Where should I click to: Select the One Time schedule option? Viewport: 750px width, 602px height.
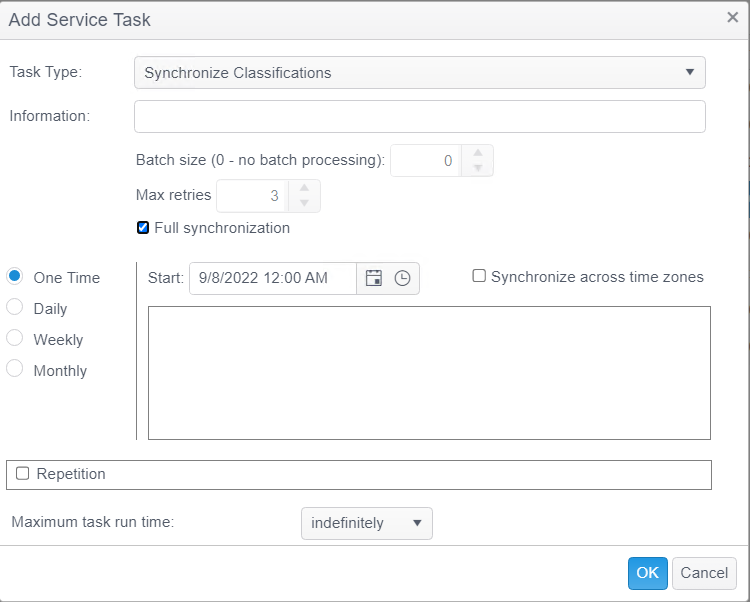click(15, 277)
